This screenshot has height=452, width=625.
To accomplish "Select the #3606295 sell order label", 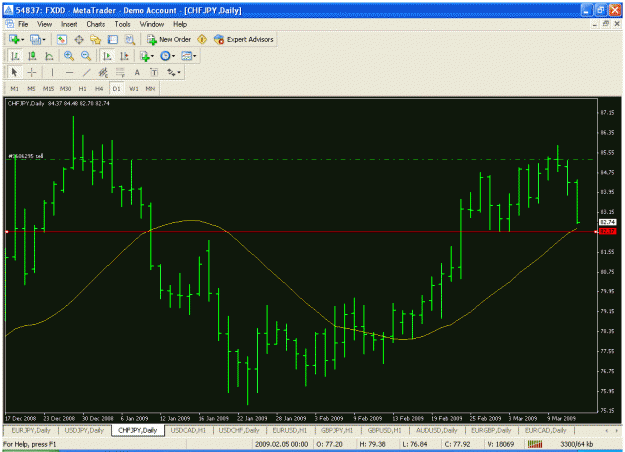I will (x=26, y=156).
